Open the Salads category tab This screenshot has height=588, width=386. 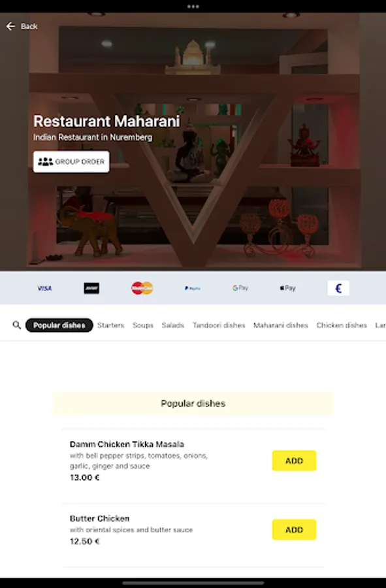click(x=173, y=325)
